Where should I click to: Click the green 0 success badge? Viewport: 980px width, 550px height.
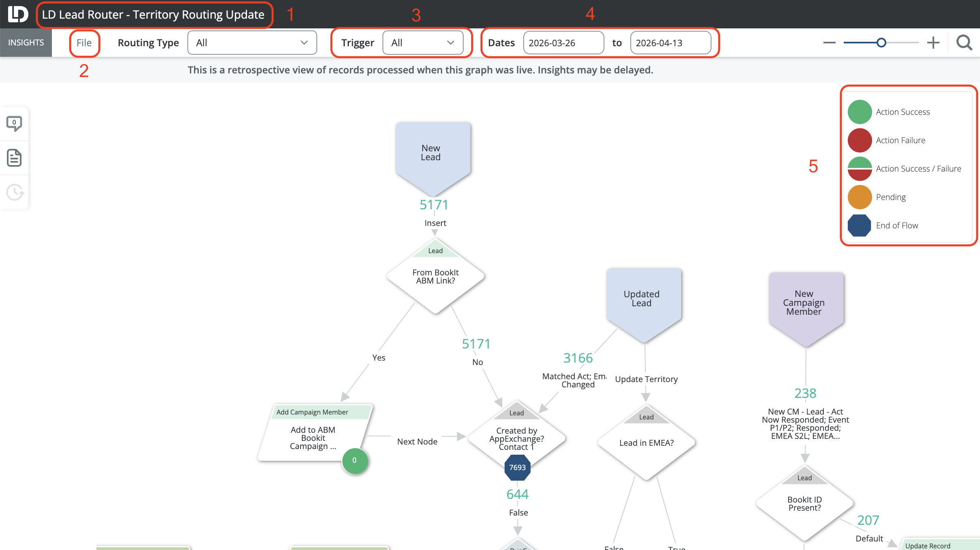tap(355, 460)
